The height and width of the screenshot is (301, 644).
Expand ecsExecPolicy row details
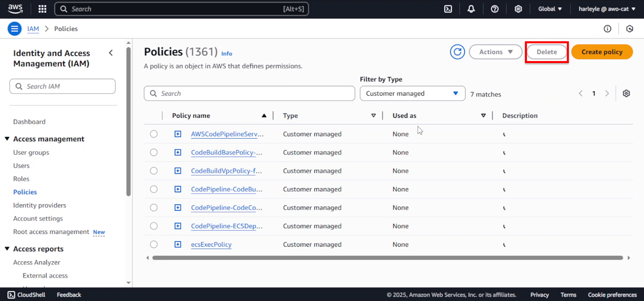tap(178, 245)
